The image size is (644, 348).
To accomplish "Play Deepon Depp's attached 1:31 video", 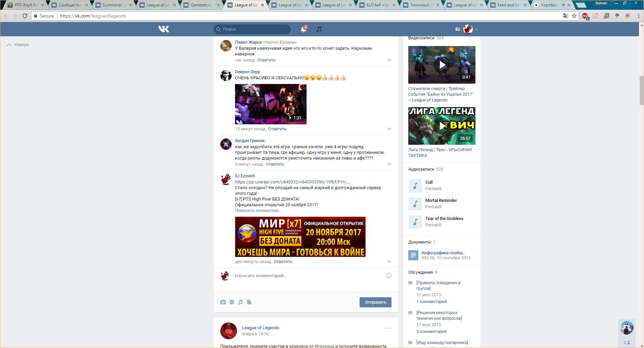I will click(271, 104).
